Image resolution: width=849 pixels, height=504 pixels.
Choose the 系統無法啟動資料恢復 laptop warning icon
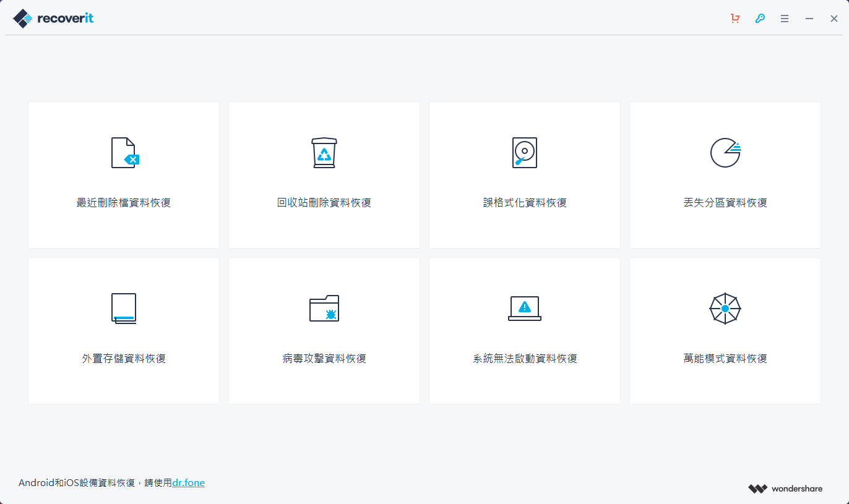(x=524, y=309)
